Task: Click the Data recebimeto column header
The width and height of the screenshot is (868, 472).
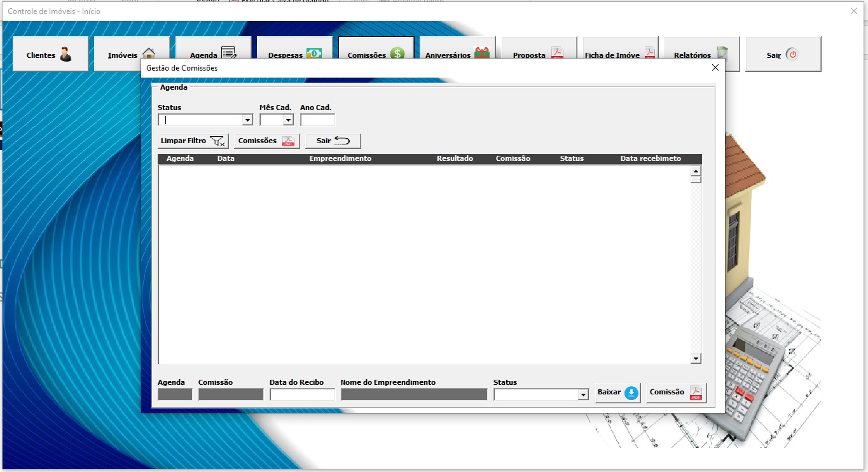Action: (x=651, y=158)
